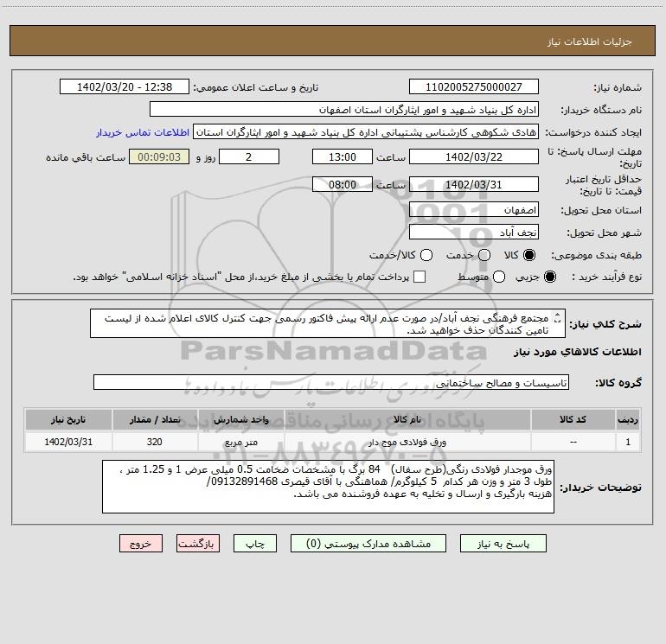Click the deadline time field 13:00

(343, 157)
